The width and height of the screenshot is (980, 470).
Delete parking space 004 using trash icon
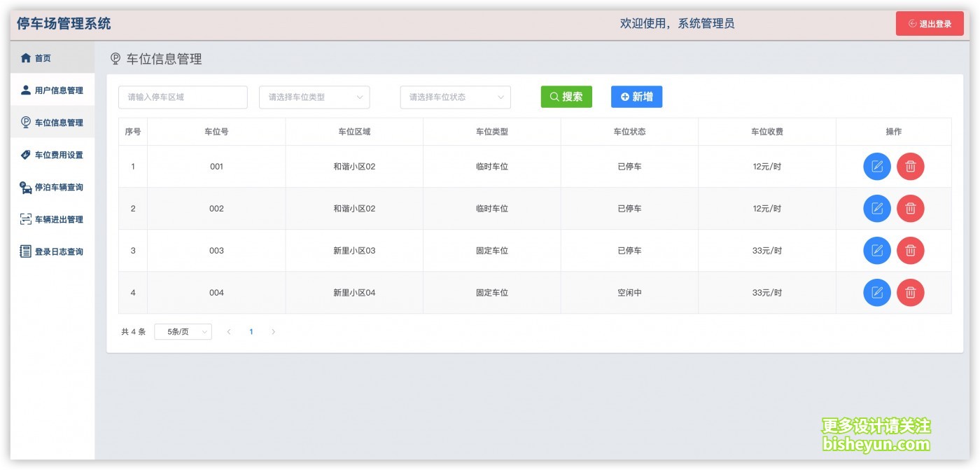click(910, 293)
